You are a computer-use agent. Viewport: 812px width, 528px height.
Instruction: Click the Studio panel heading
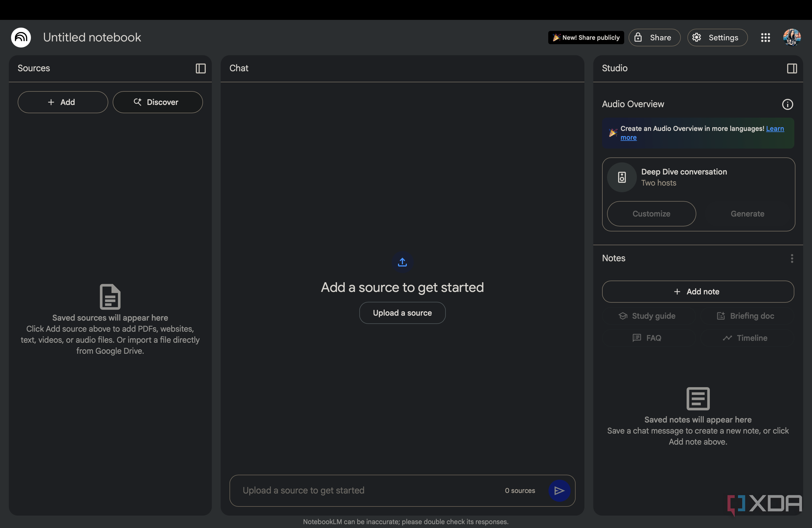pos(615,68)
